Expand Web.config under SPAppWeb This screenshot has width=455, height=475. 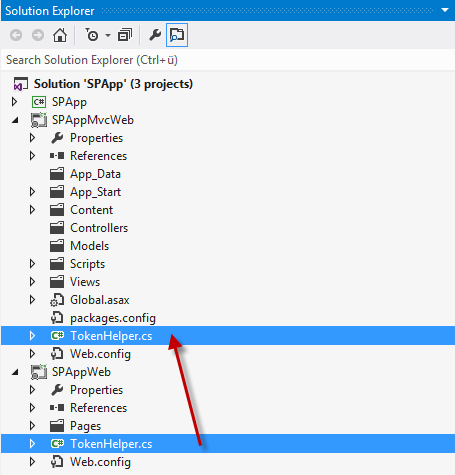[32, 462]
